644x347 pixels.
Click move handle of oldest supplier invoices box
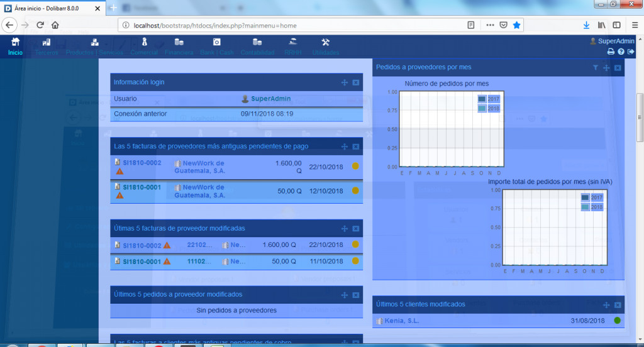pos(345,146)
